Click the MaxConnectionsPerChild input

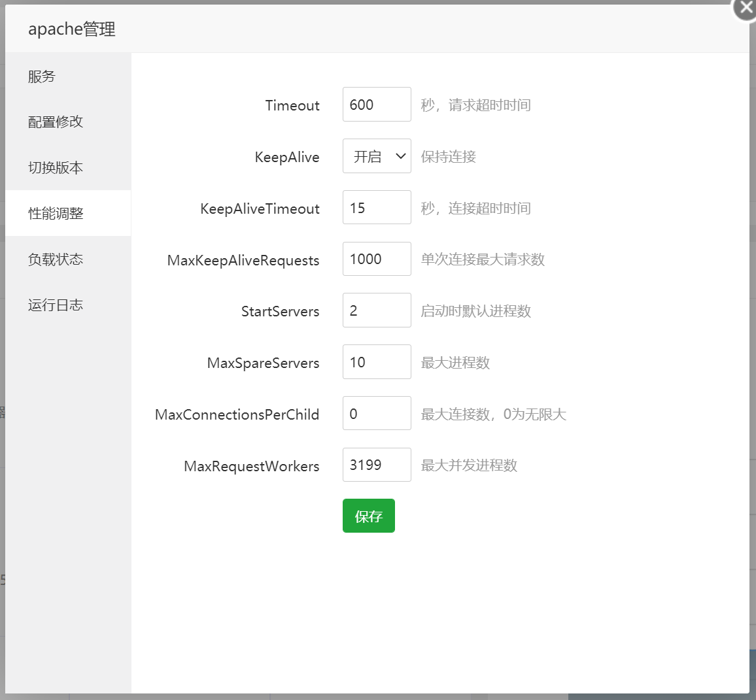[x=377, y=414]
